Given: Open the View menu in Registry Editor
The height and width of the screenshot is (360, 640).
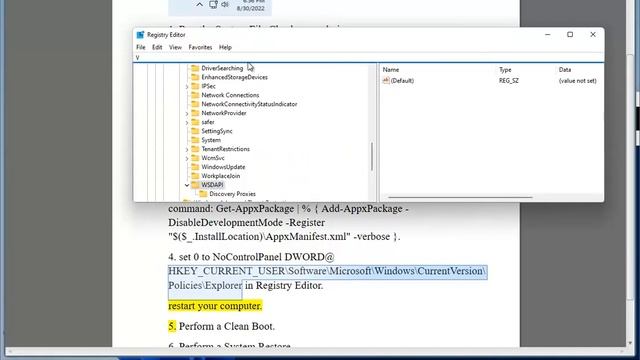Looking at the screenshot, I should (176, 47).
